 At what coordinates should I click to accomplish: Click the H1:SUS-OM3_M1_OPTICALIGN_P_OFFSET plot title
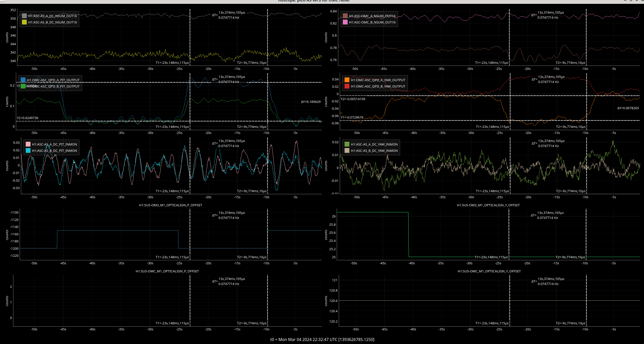[171, 205]
